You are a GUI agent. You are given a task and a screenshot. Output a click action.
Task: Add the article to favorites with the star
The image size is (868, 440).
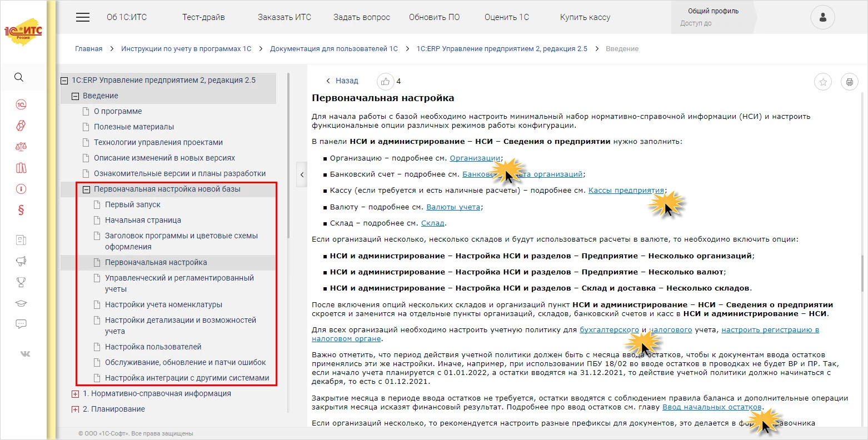point(823,82)
